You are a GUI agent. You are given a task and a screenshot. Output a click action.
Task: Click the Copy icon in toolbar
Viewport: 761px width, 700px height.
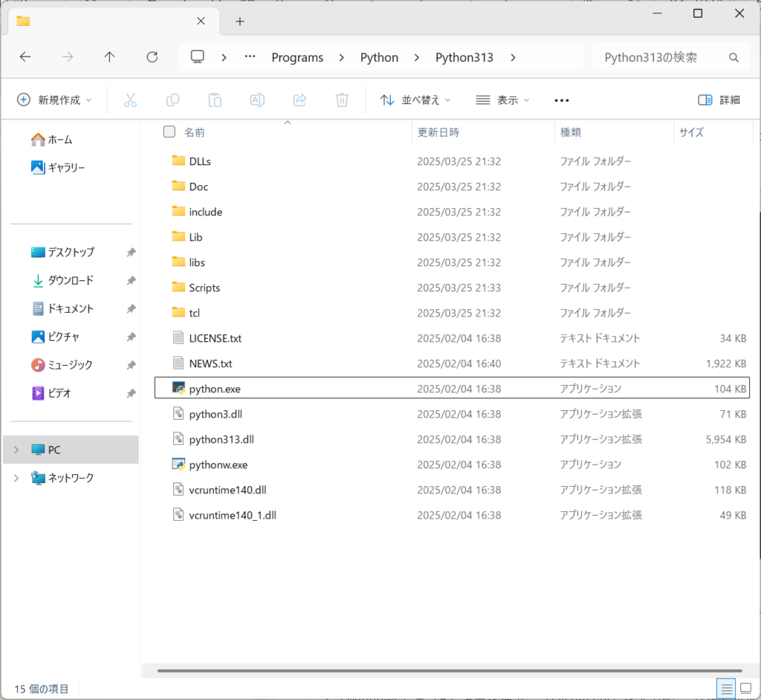pos(172,100)
